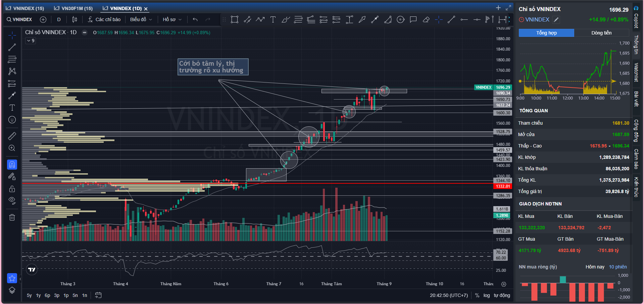Toggle visibility of all drawings
644x305 pixels.
[12, 201]
